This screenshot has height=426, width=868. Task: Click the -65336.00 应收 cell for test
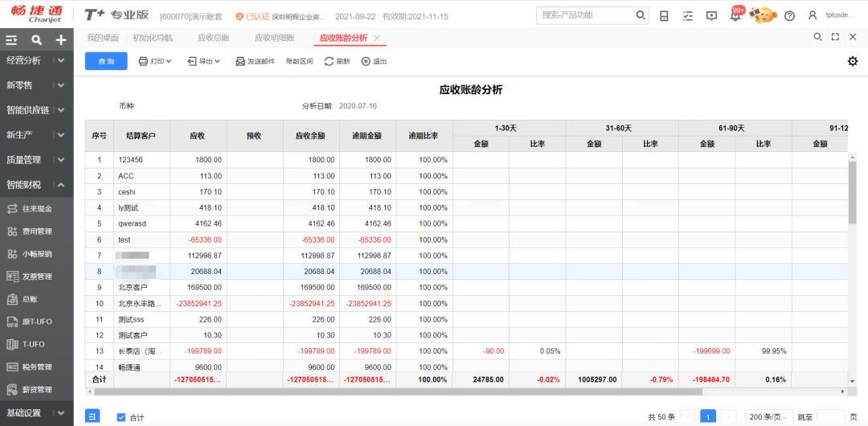pyautogui.click(x=199, y=240)
